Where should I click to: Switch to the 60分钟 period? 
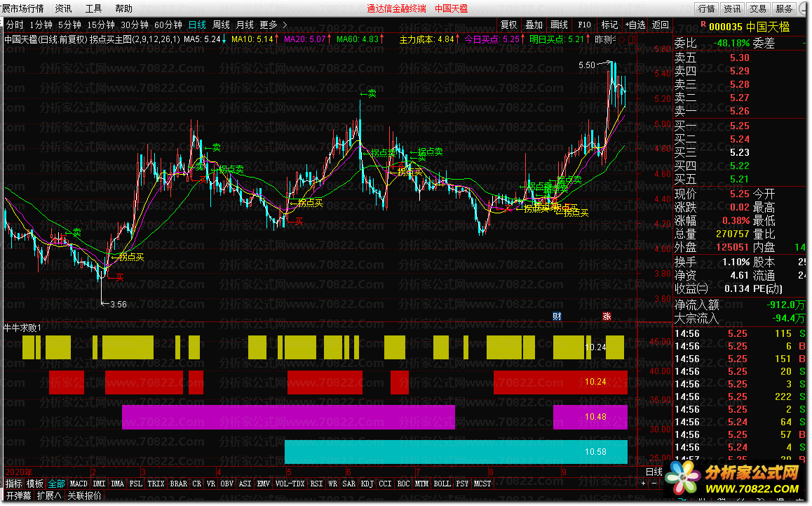point(168,25)
